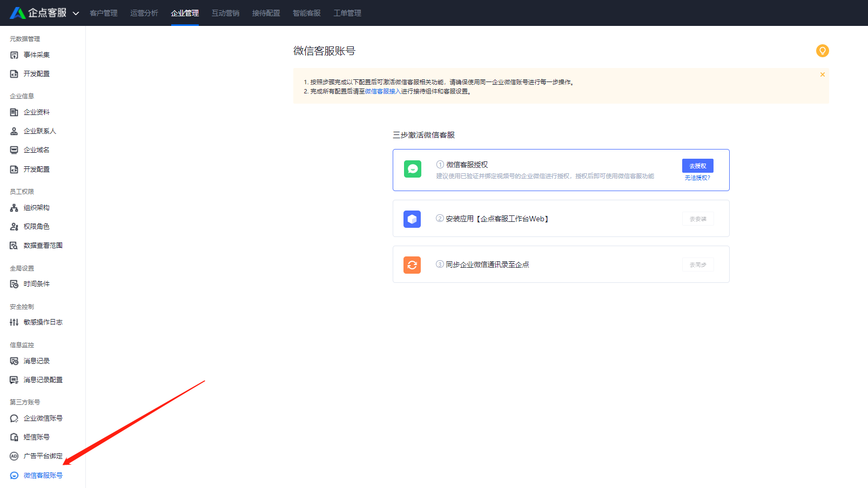The width and height of the screenshot is (868, 488).
Task: Open 企业域名 in the sidebar
Action: point(36,150)
